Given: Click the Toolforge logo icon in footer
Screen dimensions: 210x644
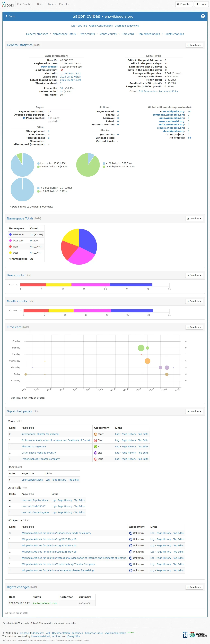Looking at the screenshot, I should (x=185, y=635).
